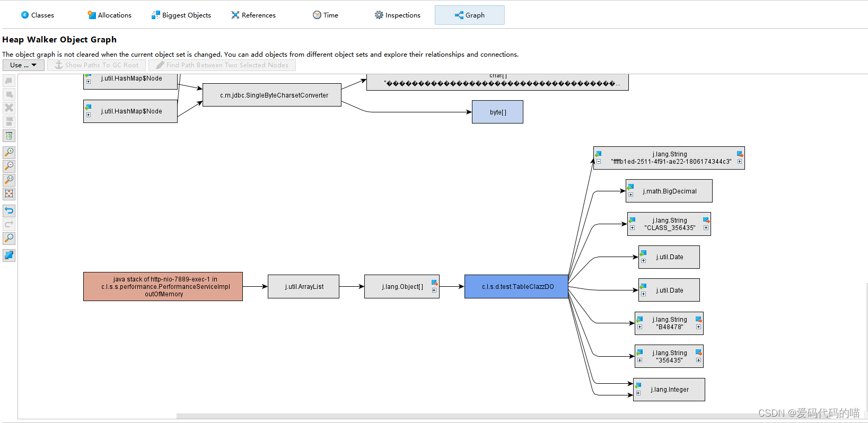Viewport: 868px width, 423px height.
Task: Click incoming-reference icon on lower HashMap$Node
Action: pos(89,107)
